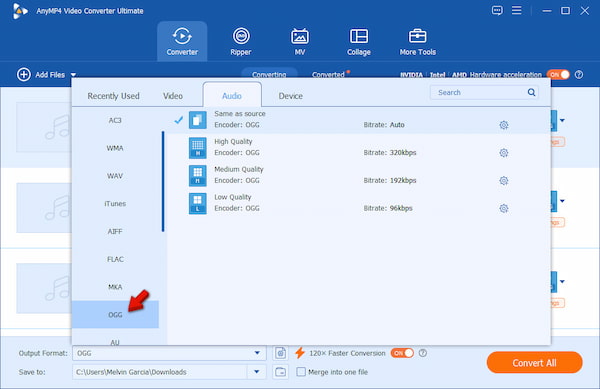The height and width of the screenshot is (389, 600).
Task: Click the Medium Quality preset icon
Action: tap(197, 176)
